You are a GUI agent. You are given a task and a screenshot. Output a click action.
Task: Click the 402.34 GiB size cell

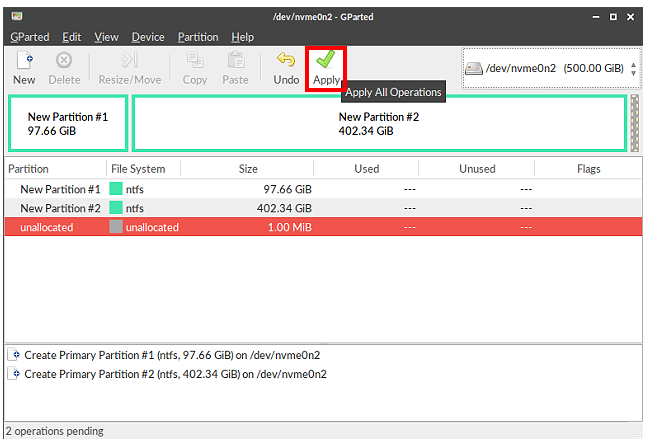coord(284,208)
